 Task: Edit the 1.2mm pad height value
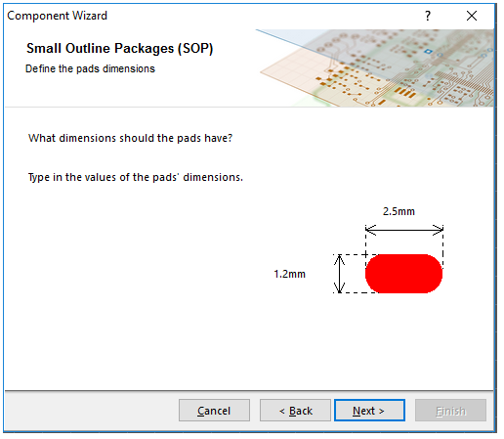289,274
